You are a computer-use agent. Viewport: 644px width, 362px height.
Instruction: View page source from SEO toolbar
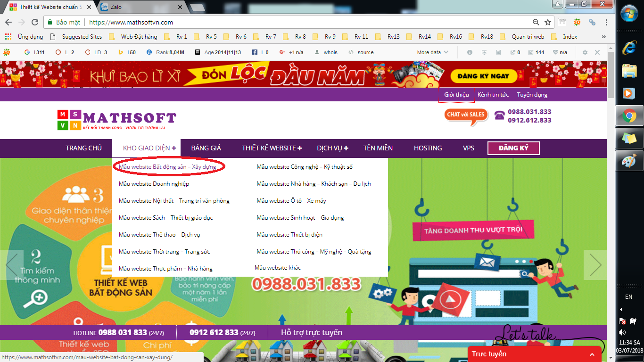[x=361, y=52]
